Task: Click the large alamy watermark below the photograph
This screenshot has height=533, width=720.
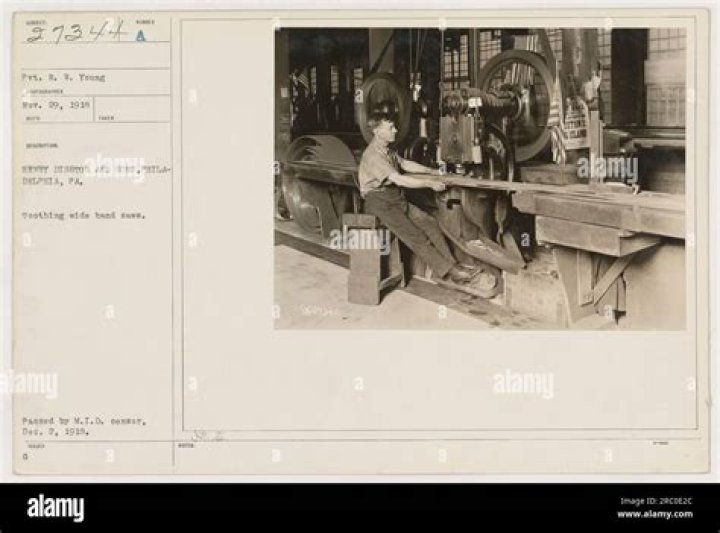Action: pyautogui.click(x=523, y=384)
